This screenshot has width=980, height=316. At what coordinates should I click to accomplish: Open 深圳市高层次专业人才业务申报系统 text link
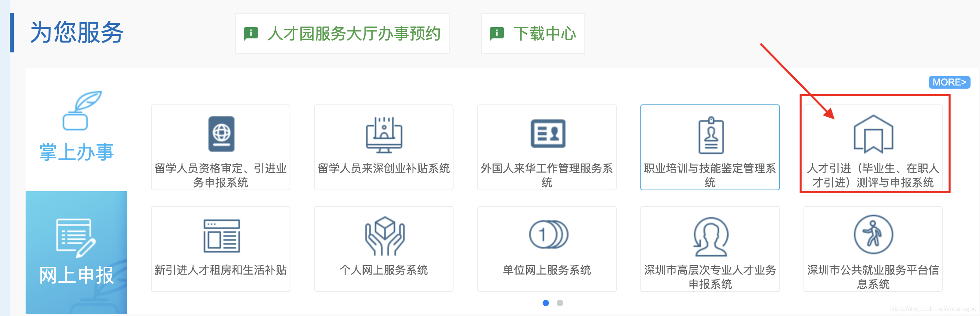click(710, 277)
